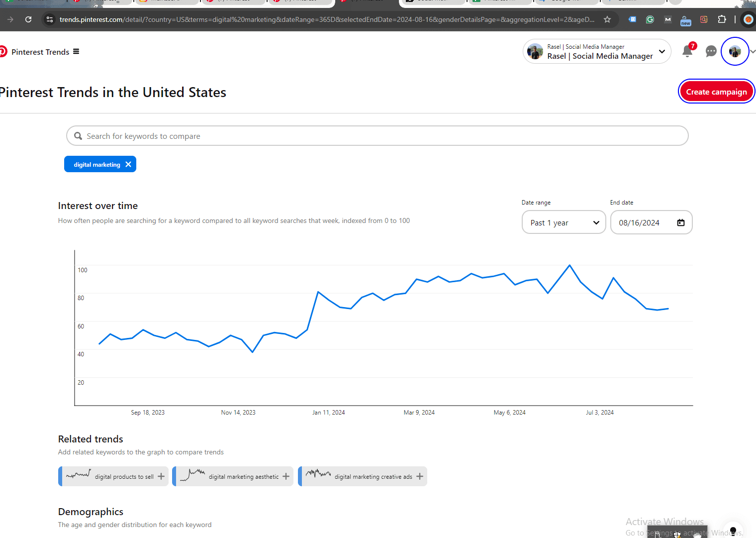756x538 pixels.
Task: Click the Interest over time heading
Action: click(98, 206)
